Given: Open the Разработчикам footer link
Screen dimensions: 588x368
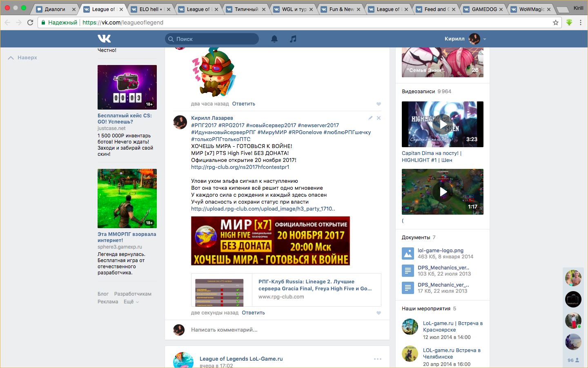Looking at the screenshot, I should coord(133,294).
